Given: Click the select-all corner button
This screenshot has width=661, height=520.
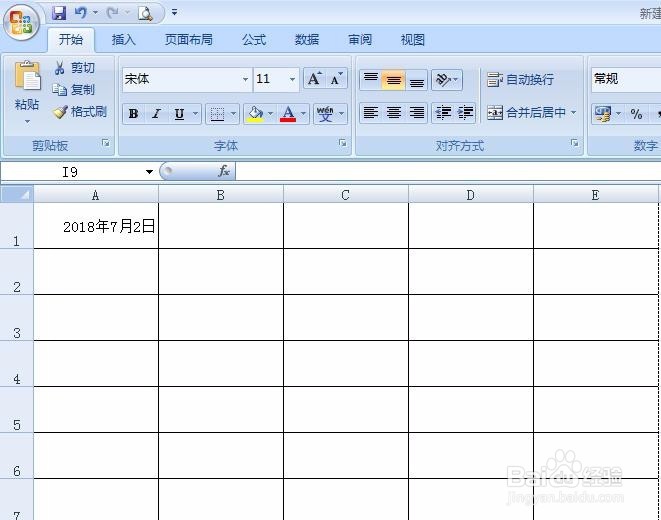Looking at the screenshot, I should (17, 195).
